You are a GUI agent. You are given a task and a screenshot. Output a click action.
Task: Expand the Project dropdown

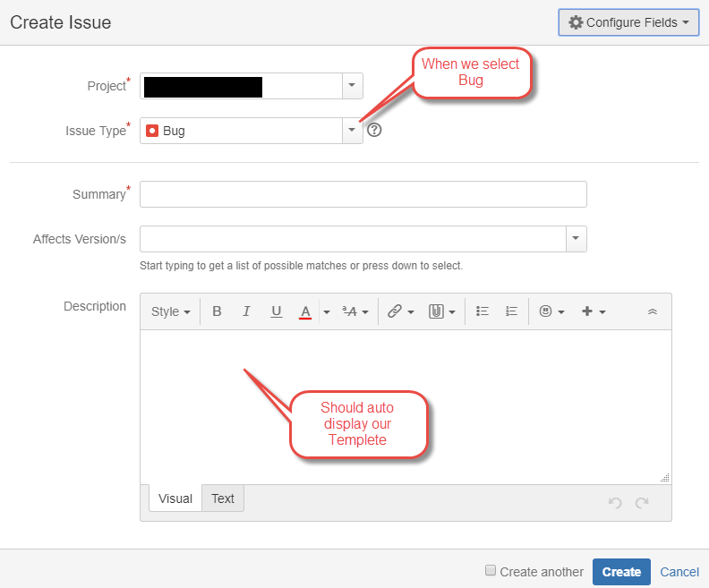[352, 86]
